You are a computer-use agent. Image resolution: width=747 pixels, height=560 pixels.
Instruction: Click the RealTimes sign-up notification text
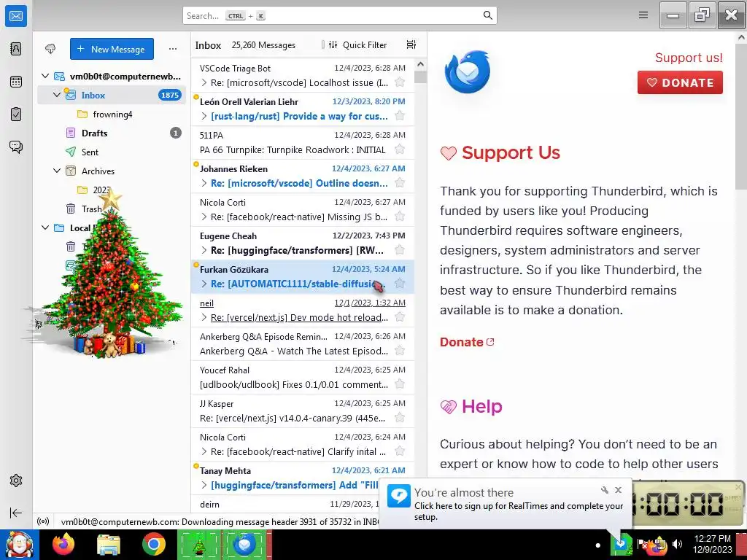519,511
